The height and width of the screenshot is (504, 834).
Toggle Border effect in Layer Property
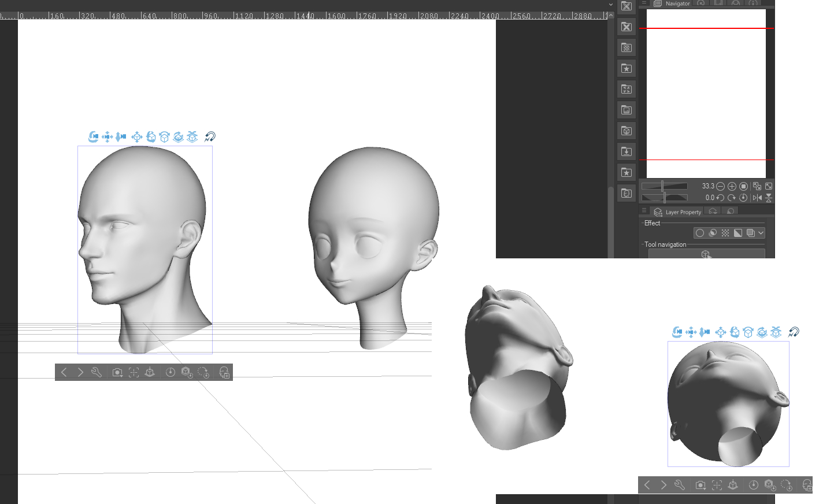click(700, 233)
